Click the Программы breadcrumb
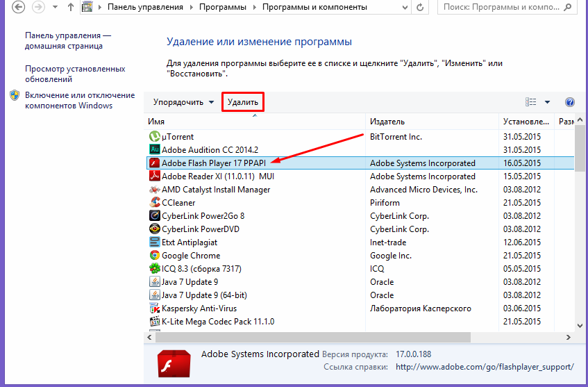This screenshot has width=588, height=387. click(x=223, y=7)
